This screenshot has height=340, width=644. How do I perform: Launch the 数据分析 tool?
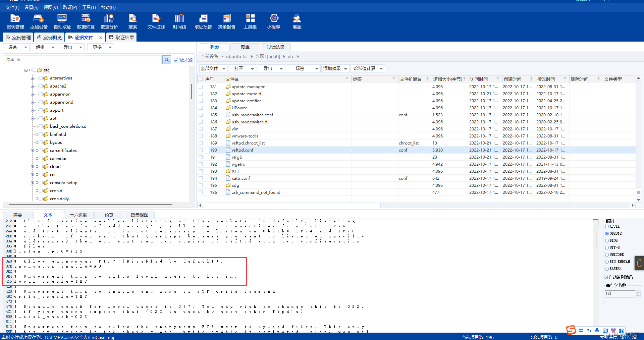coord(109,22)
